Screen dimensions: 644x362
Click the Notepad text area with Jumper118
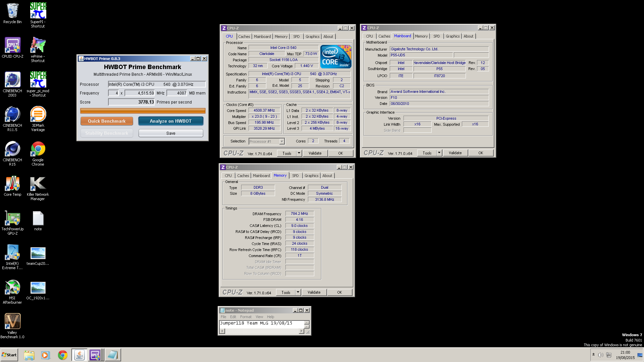click(262, 324)
